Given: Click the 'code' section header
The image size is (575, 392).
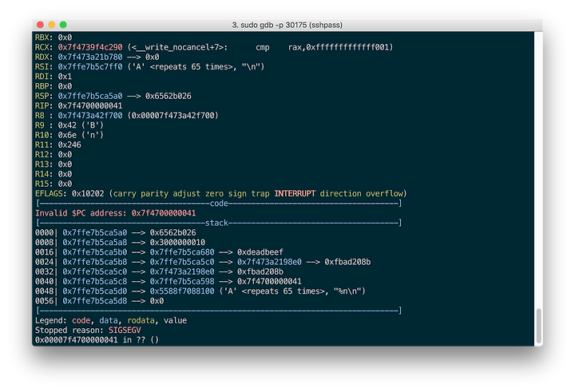Looking at the screenshot, I should coord(219,204).
